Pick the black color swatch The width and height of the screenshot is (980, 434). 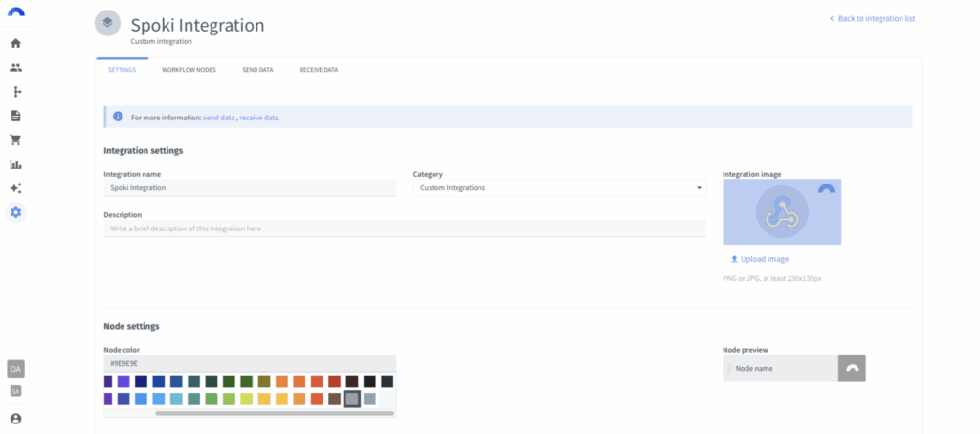click(x=369, y=381)
